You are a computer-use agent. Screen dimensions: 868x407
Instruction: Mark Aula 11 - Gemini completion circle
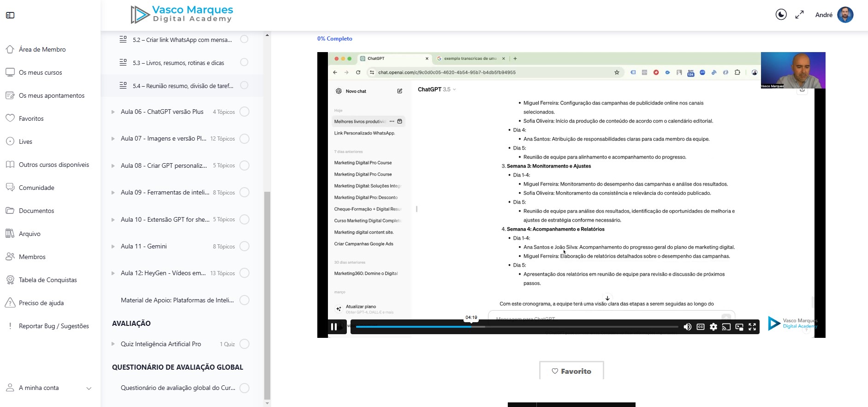coord(244,246)
